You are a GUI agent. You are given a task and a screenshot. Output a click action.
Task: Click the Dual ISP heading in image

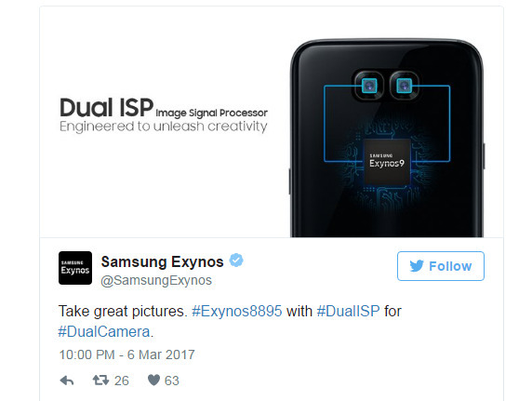(106, 108)
